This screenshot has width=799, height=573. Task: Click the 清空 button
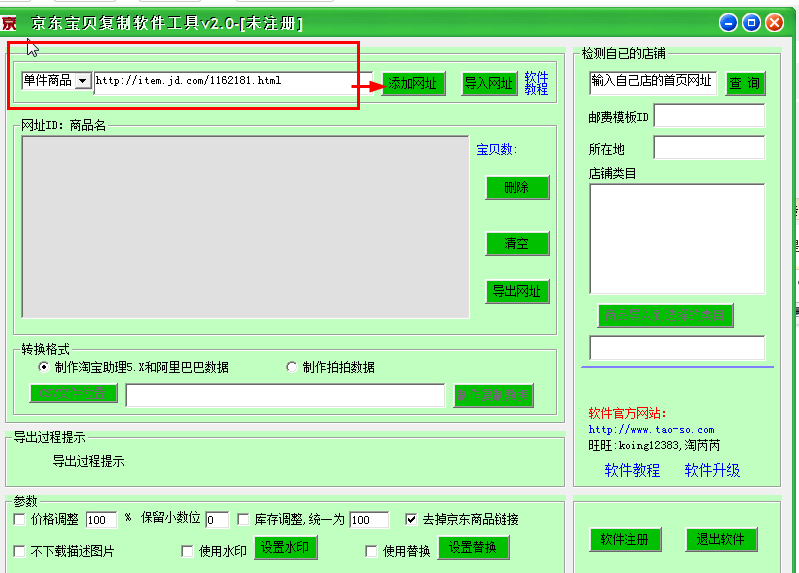(517, 243)
